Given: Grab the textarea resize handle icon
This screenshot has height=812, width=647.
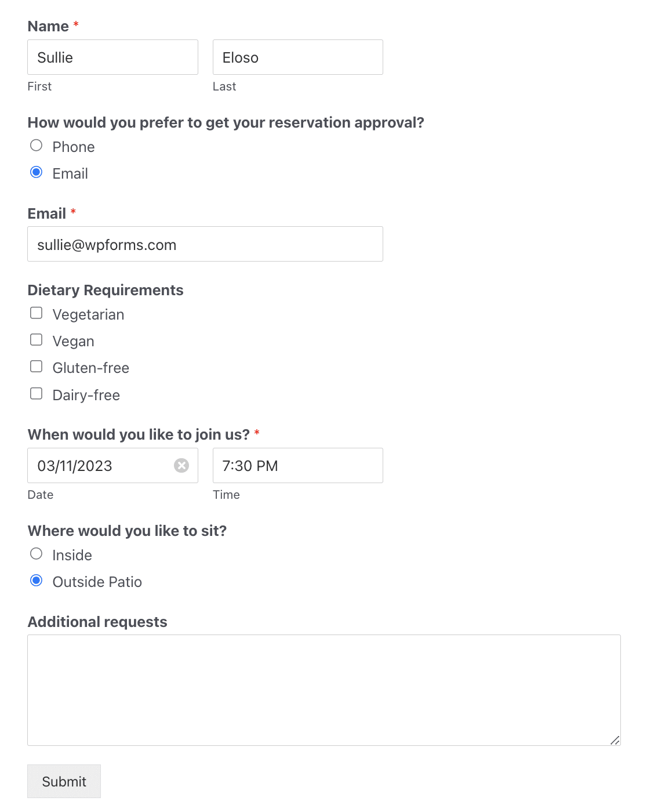Looking at the screenshot, I should pos(615,739).
